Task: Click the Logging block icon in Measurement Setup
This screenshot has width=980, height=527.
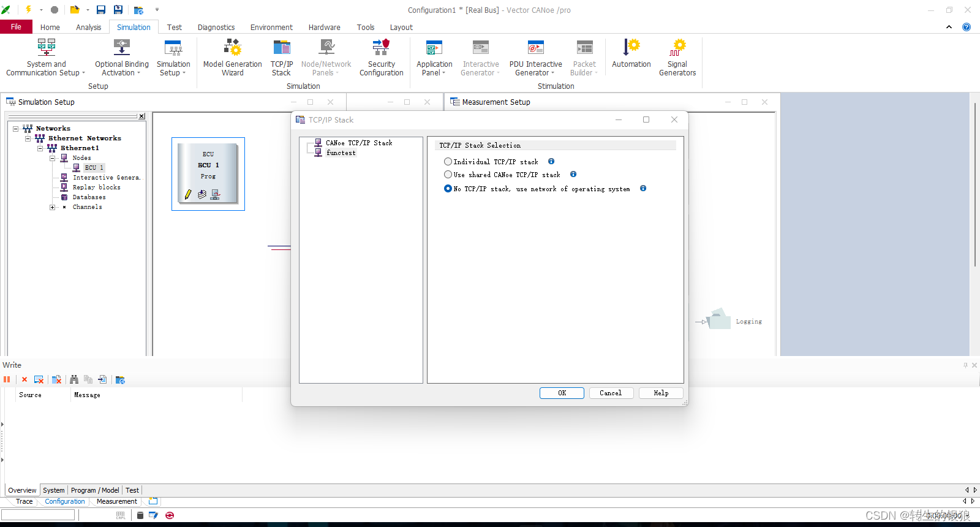Action: pyautogui.click(x=719, y=319)
